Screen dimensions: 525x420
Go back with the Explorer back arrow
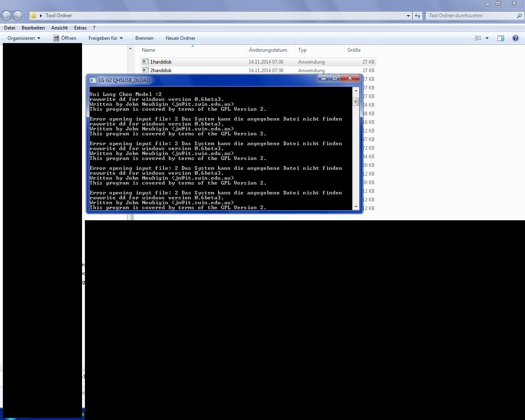coord(7,16)
